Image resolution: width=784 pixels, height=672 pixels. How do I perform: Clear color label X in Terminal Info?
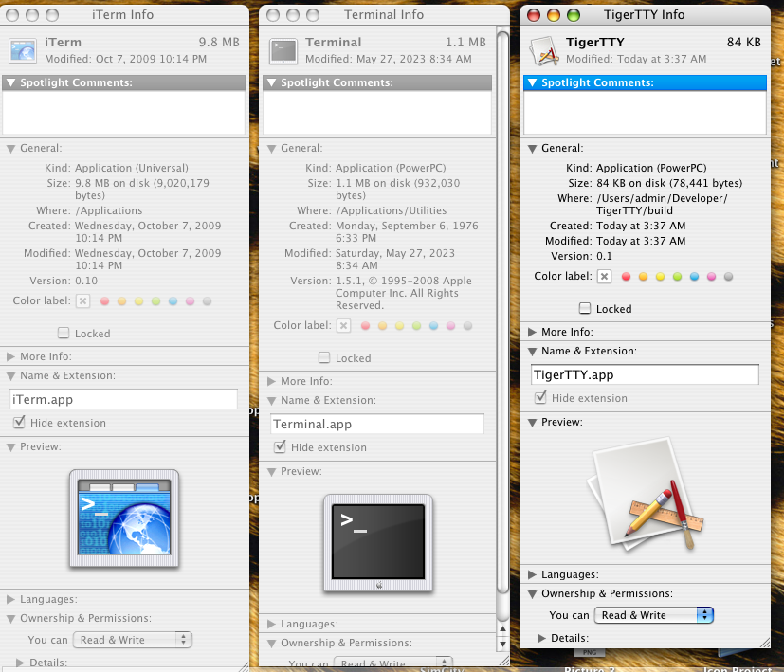pyautogui.click(x=343, y=325)
